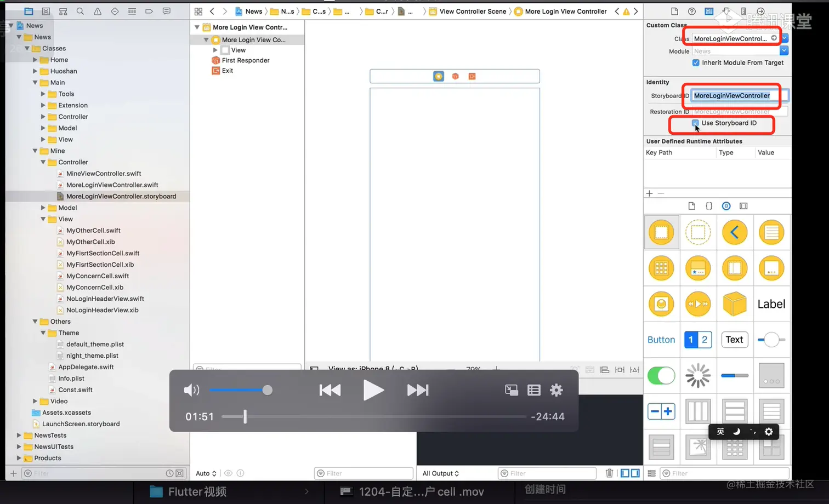Open the Issue navigator warning icon
Screen dimensions: 829x504
98,11
